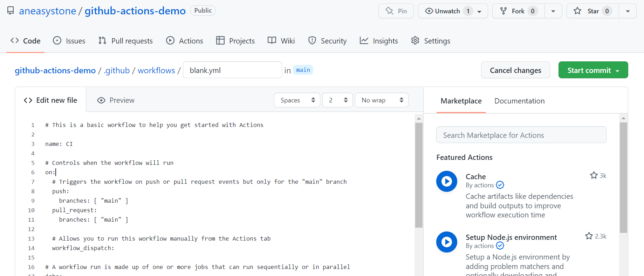Click the editor scrollbar up arrow

click(419, 119)
